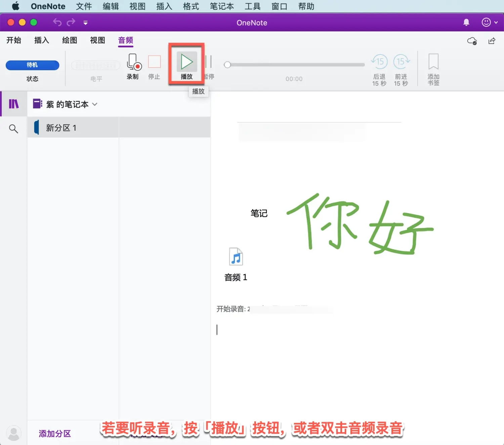Open the 共享 (Share) button

(x=492, y=41)
